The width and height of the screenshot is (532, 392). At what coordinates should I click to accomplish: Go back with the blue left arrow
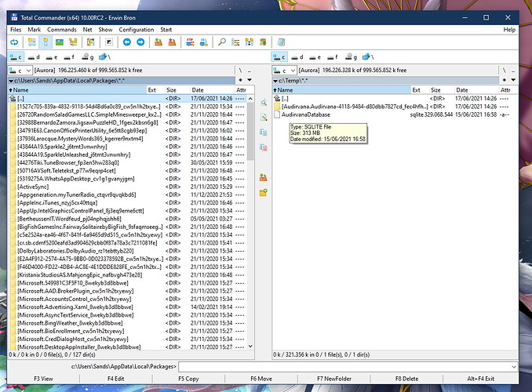127,42
